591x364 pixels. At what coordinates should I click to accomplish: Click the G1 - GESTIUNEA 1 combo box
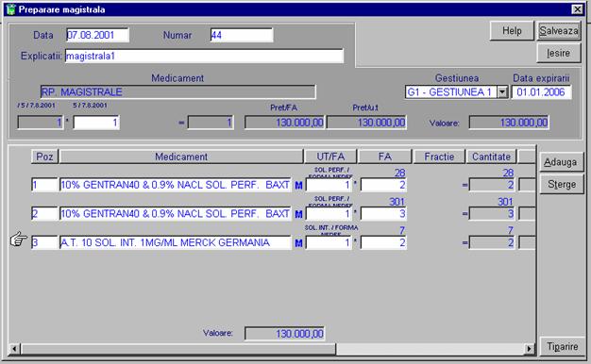[456, 91]
